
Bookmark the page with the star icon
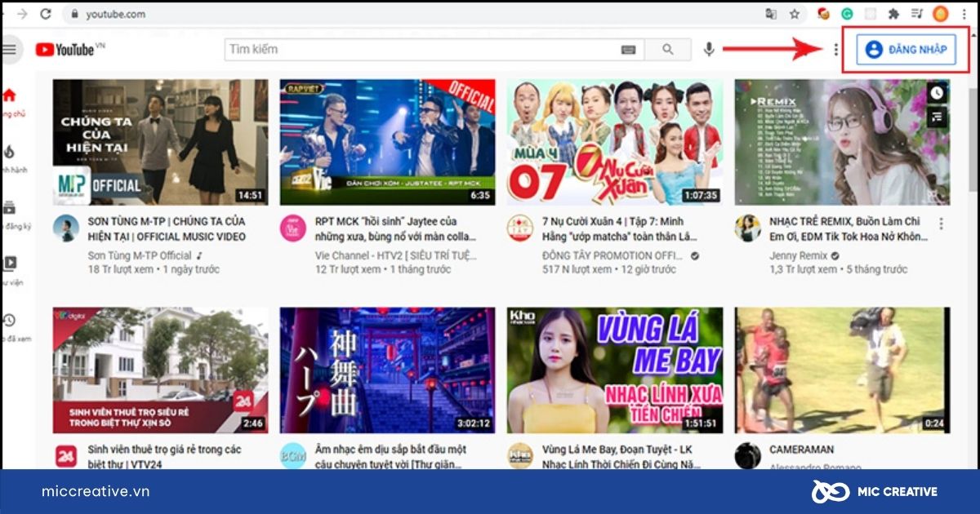(794, 14)
